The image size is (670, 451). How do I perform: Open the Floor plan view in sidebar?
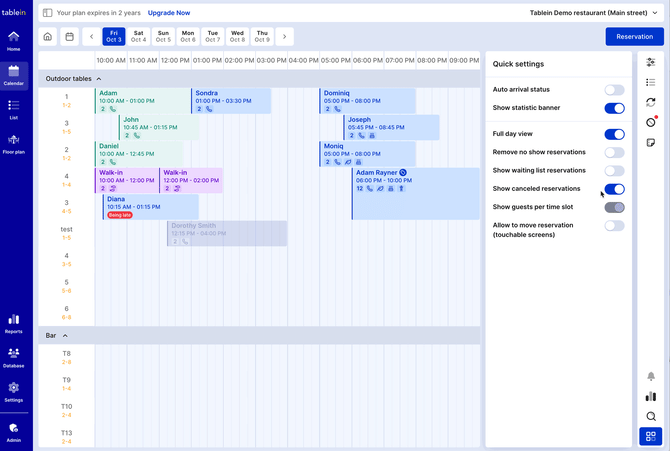coord(14,144)
